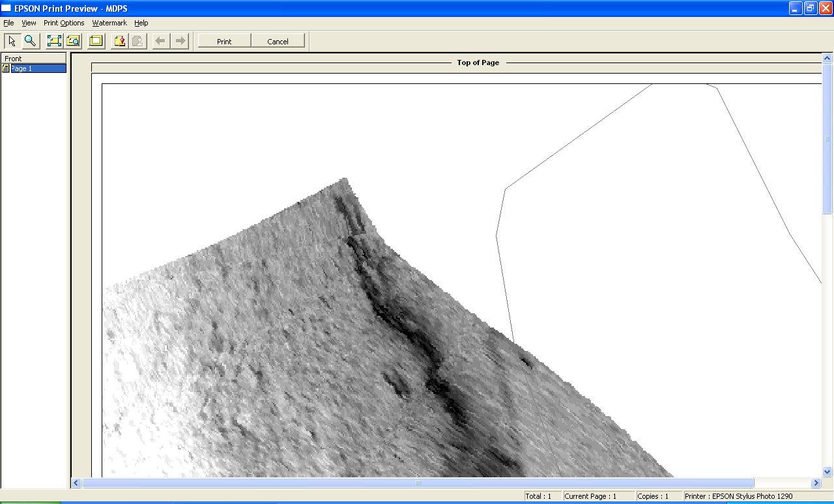Open the File menu

point(8,23)
